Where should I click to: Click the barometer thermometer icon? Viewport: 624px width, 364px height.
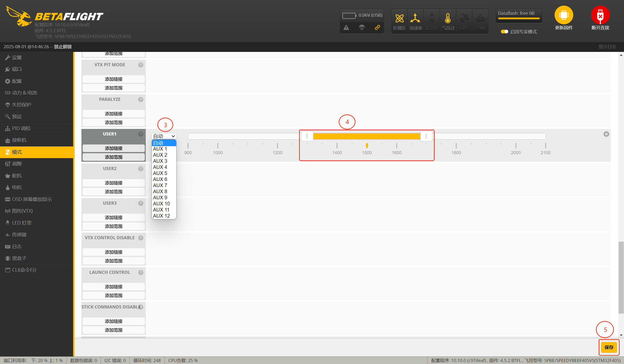[448, 19]
